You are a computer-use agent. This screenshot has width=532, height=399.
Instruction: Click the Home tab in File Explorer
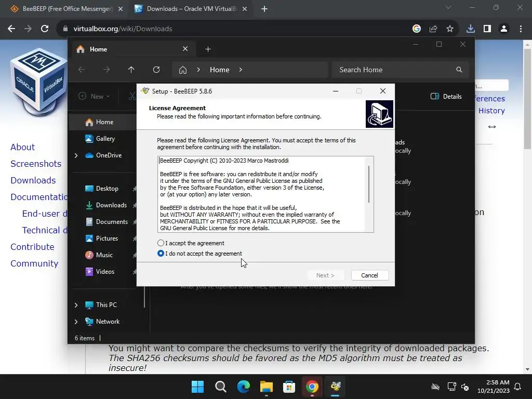tap(132, 49)
